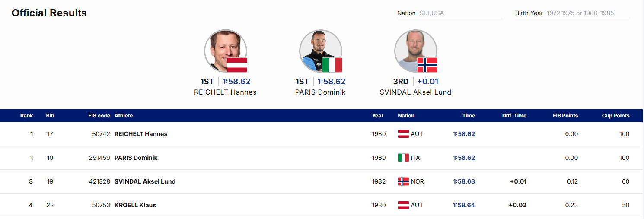
Task: Click the Italy flag in Paris's table row
Action: 403,158
